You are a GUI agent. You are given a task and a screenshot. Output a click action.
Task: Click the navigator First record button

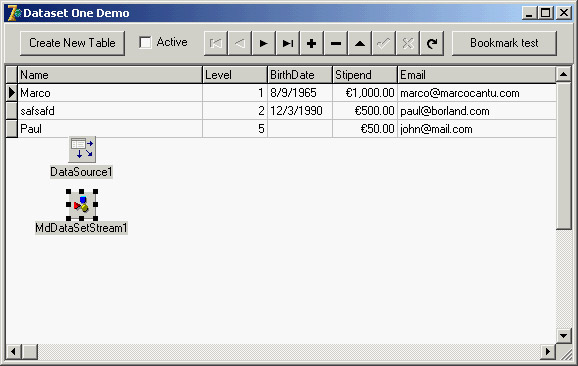pyautogui.click(x=216, y=43)
